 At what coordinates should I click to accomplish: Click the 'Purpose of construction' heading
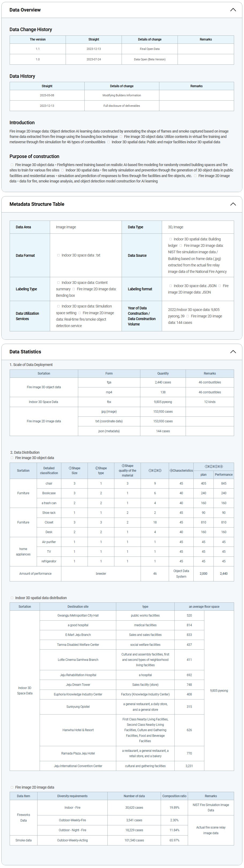34,156
